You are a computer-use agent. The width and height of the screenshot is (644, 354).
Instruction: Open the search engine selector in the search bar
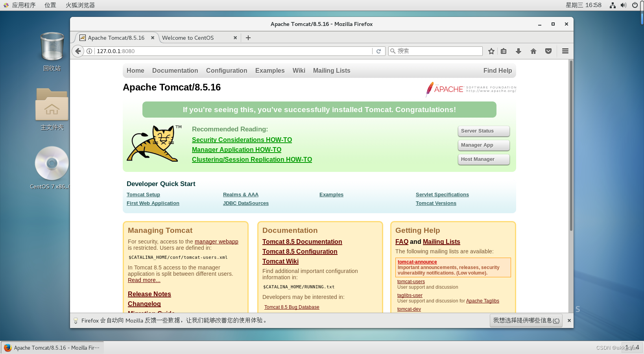[393, 51]
